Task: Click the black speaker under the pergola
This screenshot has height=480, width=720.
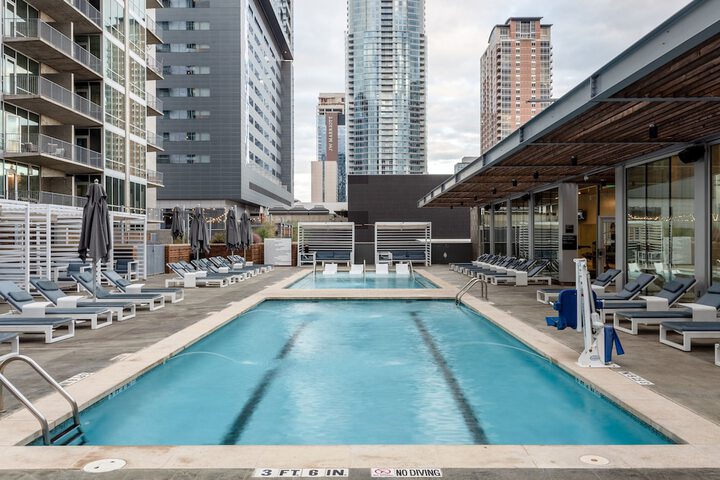Action: tap(691, 154)
